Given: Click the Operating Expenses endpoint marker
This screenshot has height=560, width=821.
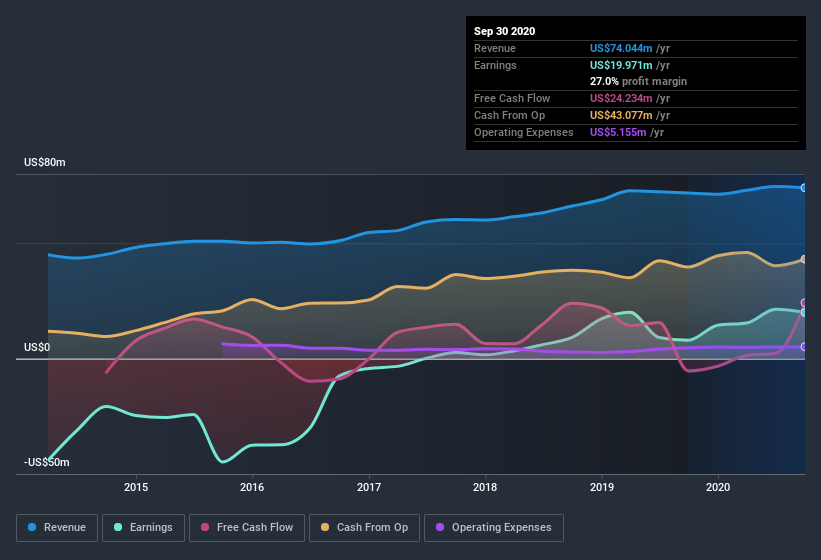Looking at the screenshot, I should tap(804, 347).
